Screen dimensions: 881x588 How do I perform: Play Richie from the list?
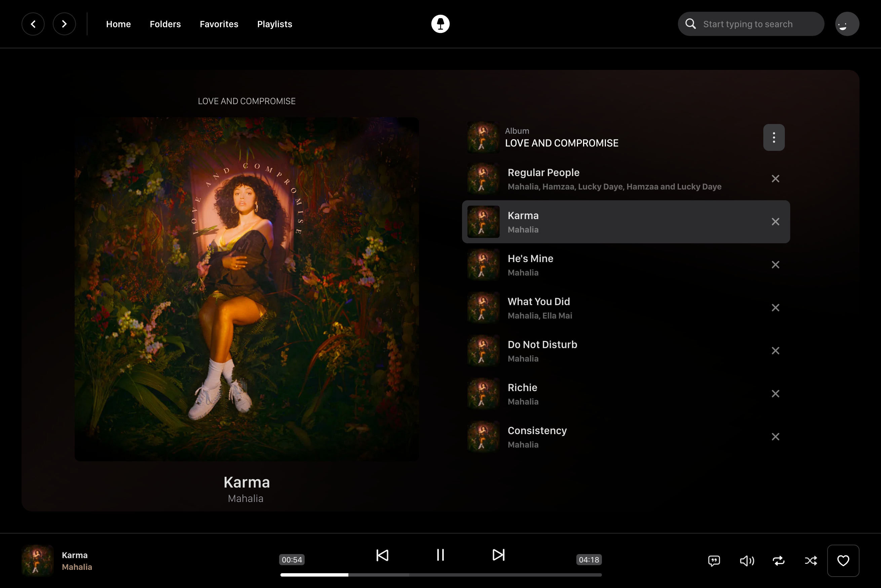pos(626,394)
